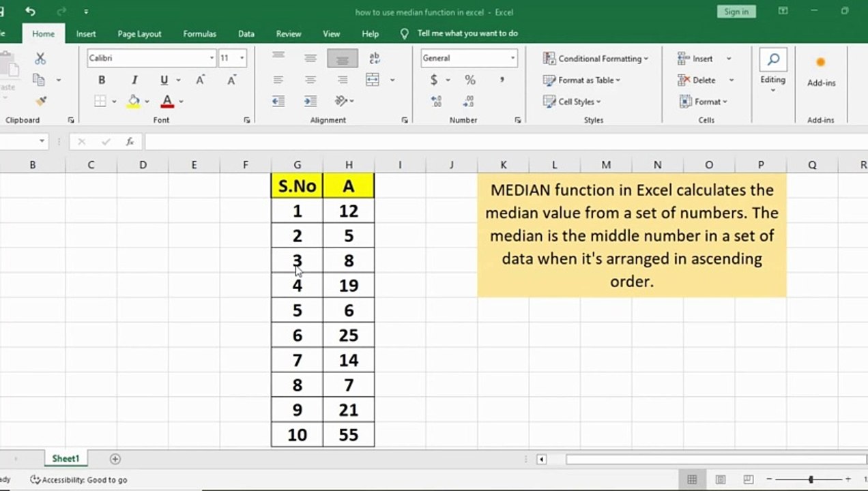
Task: Select the Format Painter brush
Action: click(41, 101)
